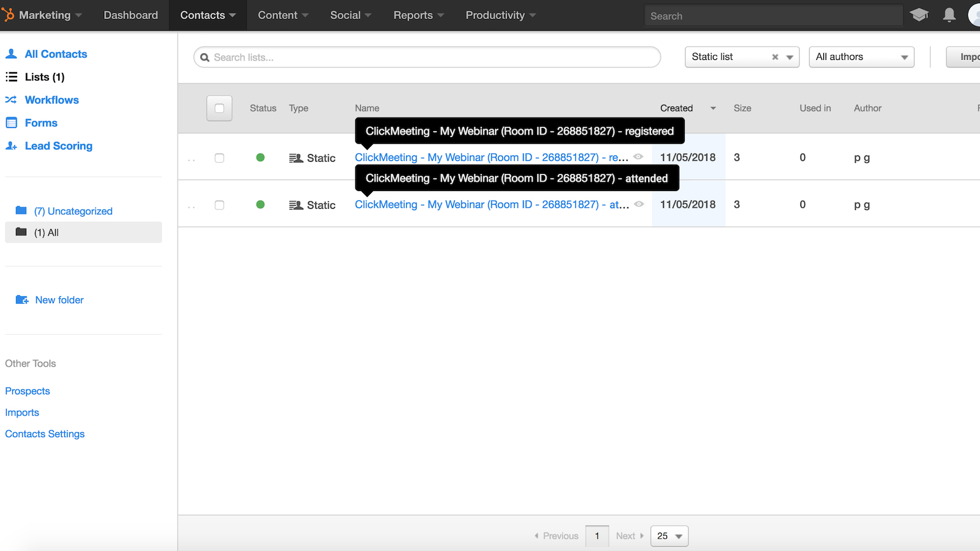980x551 pixels.
Task: Click the green status dot of registered list
Action: point(260,157)
